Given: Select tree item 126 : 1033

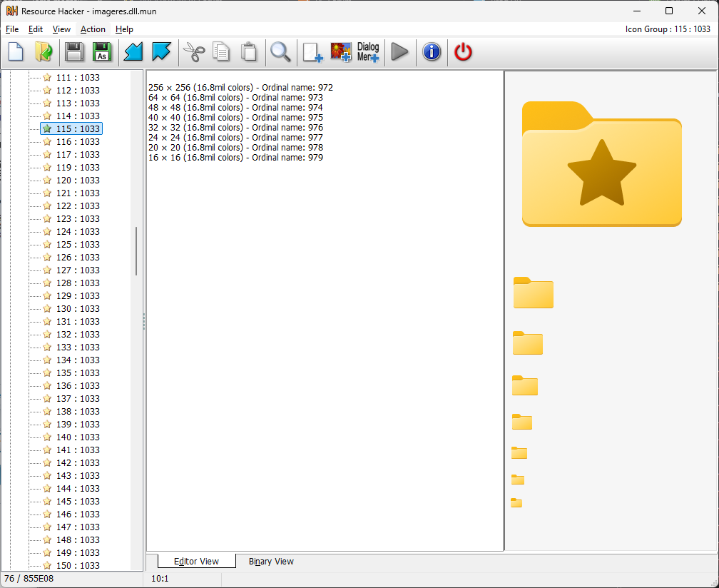Looking at the screenshot, I should [x=78, y=258].
